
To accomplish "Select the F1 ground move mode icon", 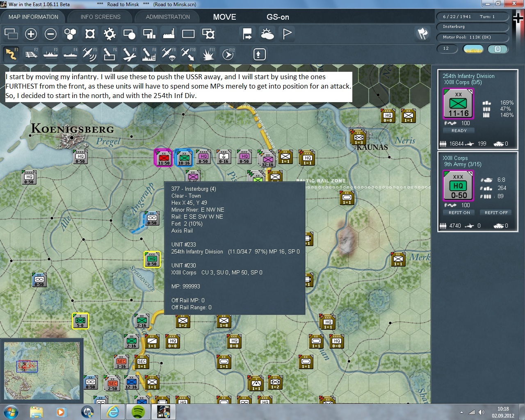I will (11, 54).
